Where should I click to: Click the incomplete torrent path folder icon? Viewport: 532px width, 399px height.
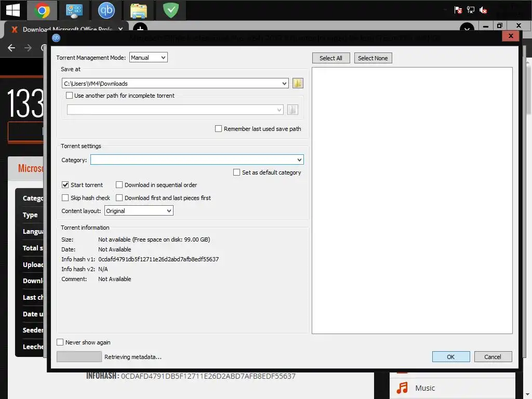[x=292, y=110]
